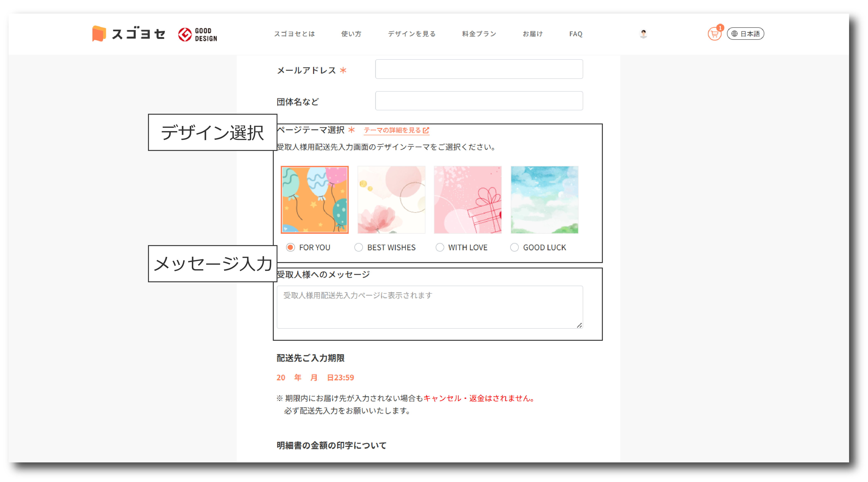The image size is (868, 482).
Task: Choose the blue sky GOOD LUCK thumbnail
Action: (544, 200)
